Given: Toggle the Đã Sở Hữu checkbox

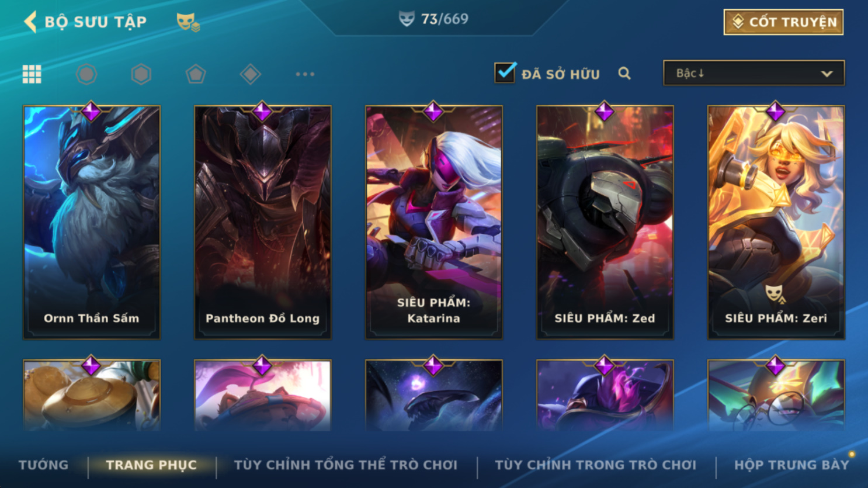Looking at the screenshot, I should tap(505, 73).
